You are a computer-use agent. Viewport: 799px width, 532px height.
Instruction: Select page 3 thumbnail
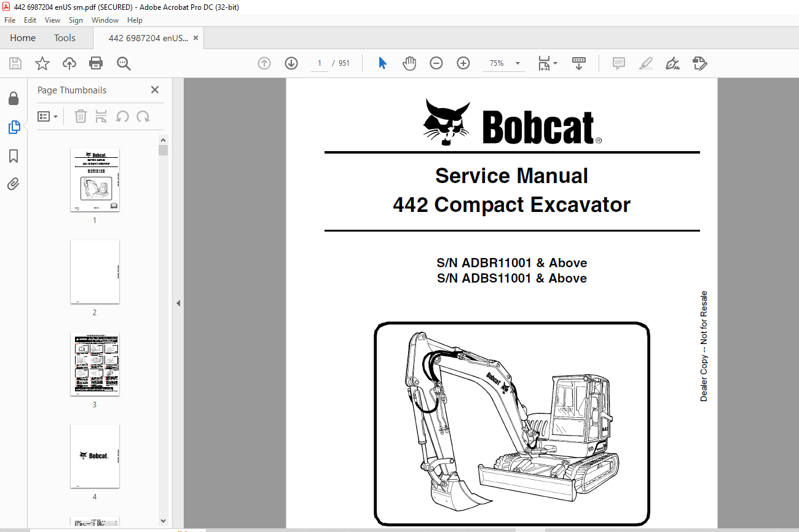click(x=95, y=364)
